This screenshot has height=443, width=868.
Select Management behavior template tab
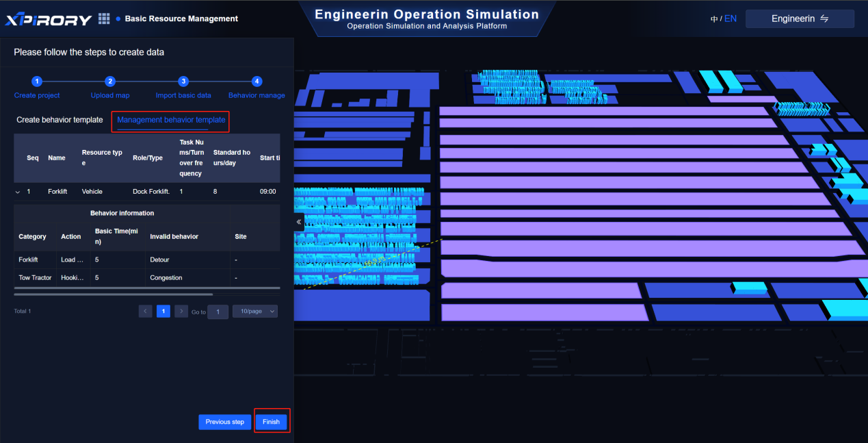click(x=171, y=120)
